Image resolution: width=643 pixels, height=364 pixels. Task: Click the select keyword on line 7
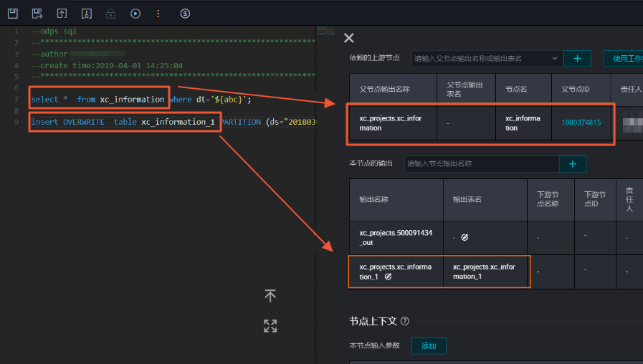click(x=44, y=99)
